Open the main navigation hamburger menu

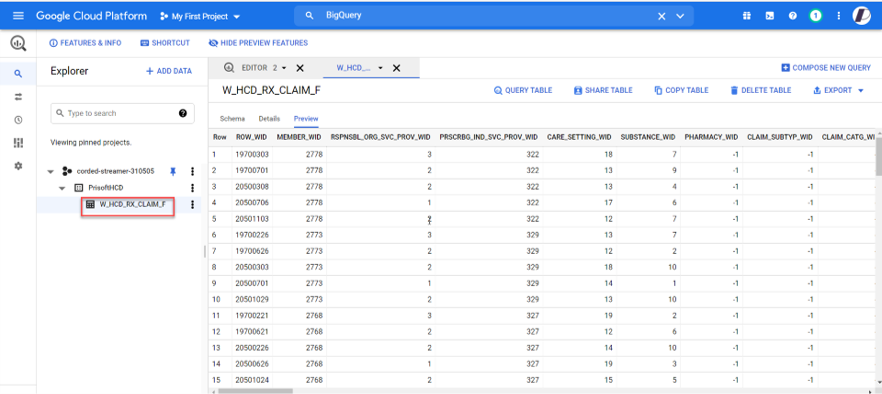point(18,16)
